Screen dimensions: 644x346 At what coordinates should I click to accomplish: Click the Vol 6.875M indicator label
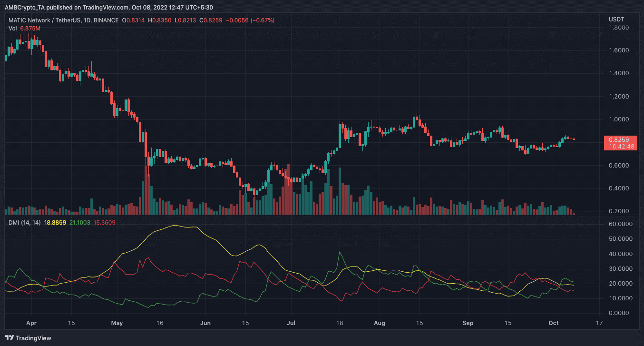tap(24, 29)
